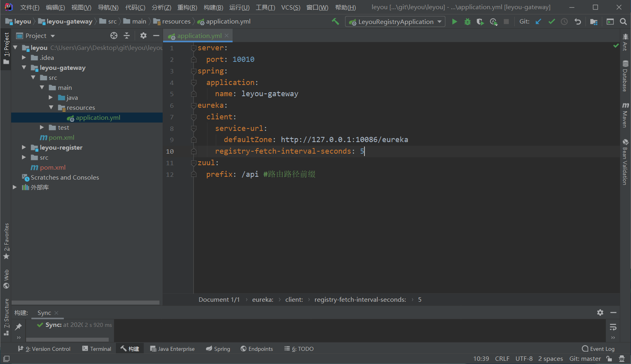This screenshot has width=631, height=364.
Task: Open Search Everywhere magnifier icon
Action: click(x=623, y=22)
